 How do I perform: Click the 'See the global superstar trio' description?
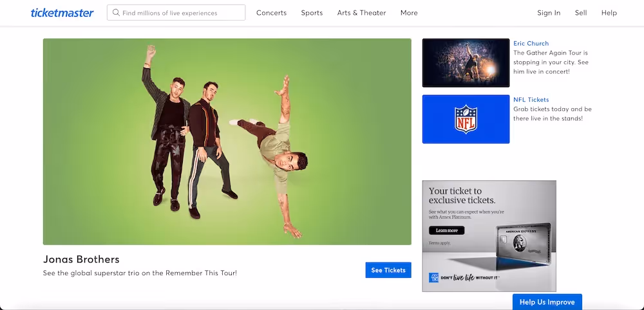pyautogui.click(x=140, y=273)
